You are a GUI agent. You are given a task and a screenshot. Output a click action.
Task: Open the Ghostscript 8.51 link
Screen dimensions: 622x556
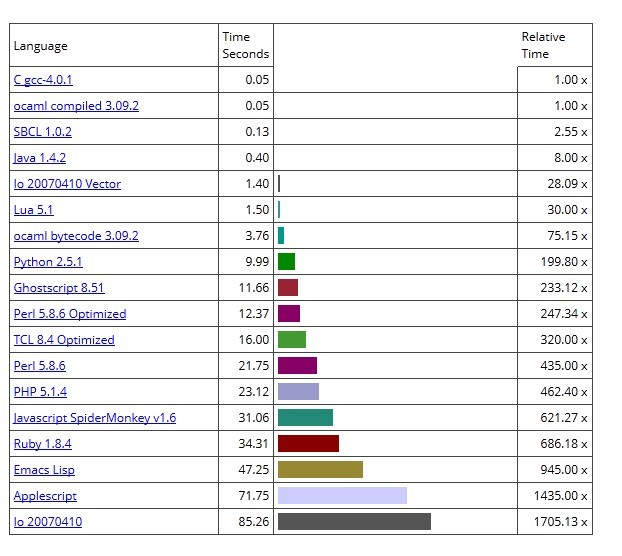click(x=59, y=288)
